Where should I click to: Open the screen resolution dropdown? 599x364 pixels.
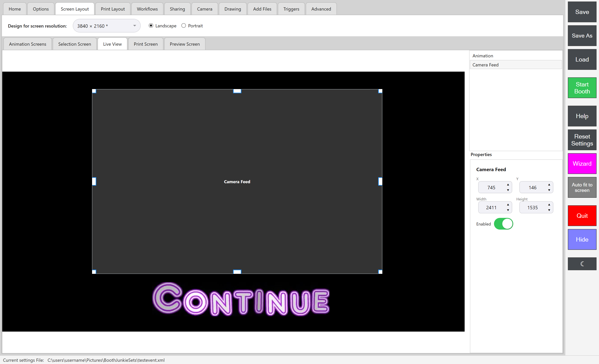tap(106, 26)
